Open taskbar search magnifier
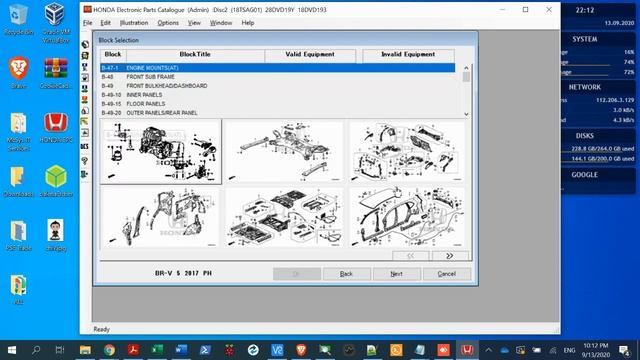The height and width of the screenshot is (360, 640). tap(36, 350)
